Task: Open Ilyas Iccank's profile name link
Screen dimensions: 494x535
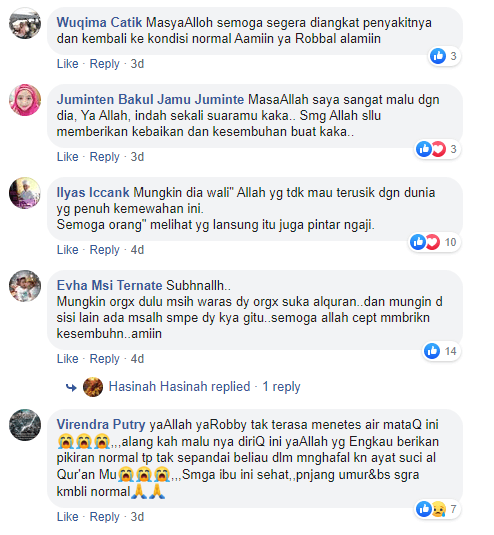Action: coord(93,193)
